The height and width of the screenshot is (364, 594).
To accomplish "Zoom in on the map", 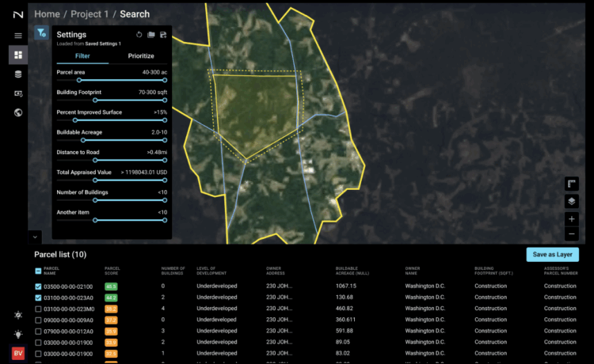I will click(572, 218).
